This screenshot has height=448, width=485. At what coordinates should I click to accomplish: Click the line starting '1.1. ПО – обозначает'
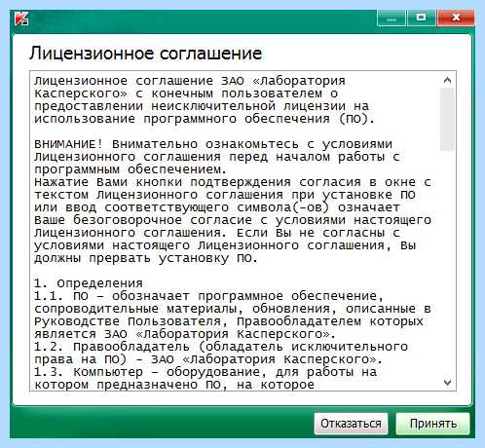pyautogui.click(x=209, y=296)
